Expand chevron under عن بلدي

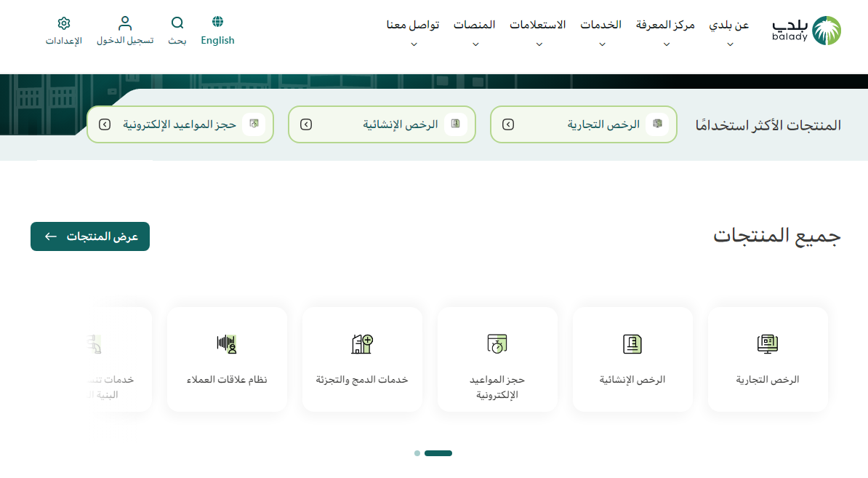point(730,44)
